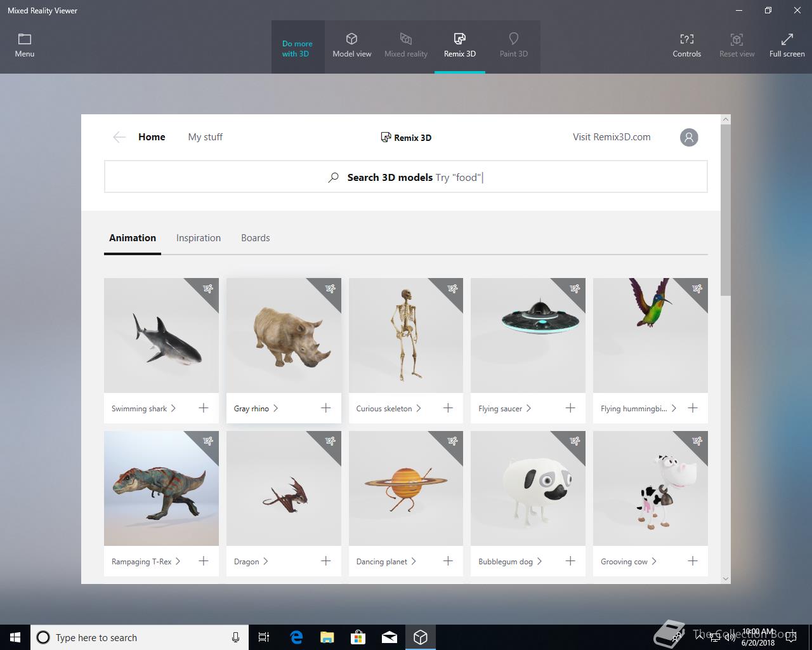Expand Dancing planet details chevron
812x650 pixels.
[x=414, y=561]
